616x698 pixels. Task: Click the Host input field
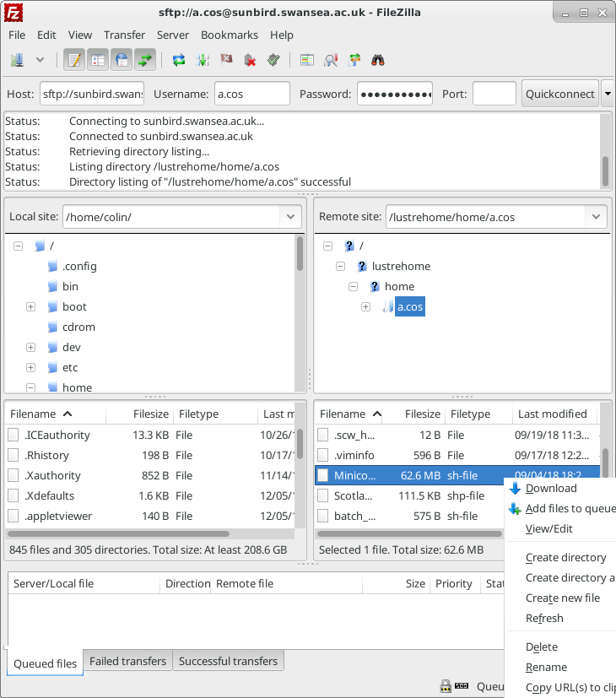(92, 94)
